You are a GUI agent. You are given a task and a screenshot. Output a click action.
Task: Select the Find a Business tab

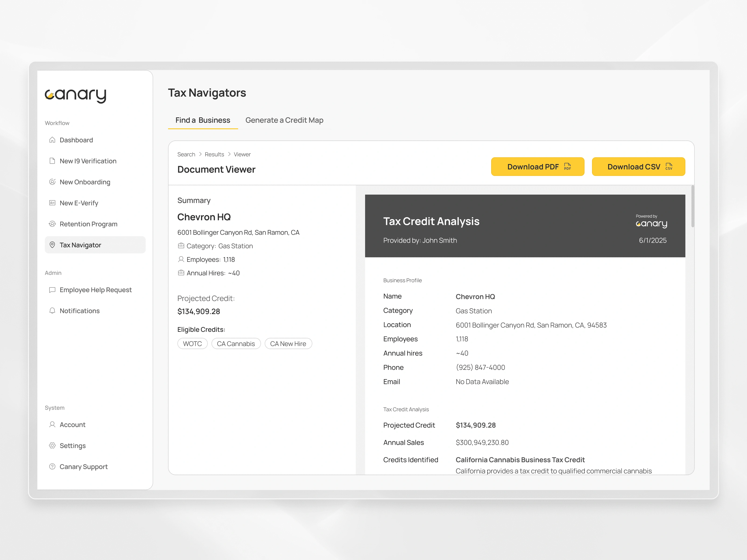(x=203, y=120)
